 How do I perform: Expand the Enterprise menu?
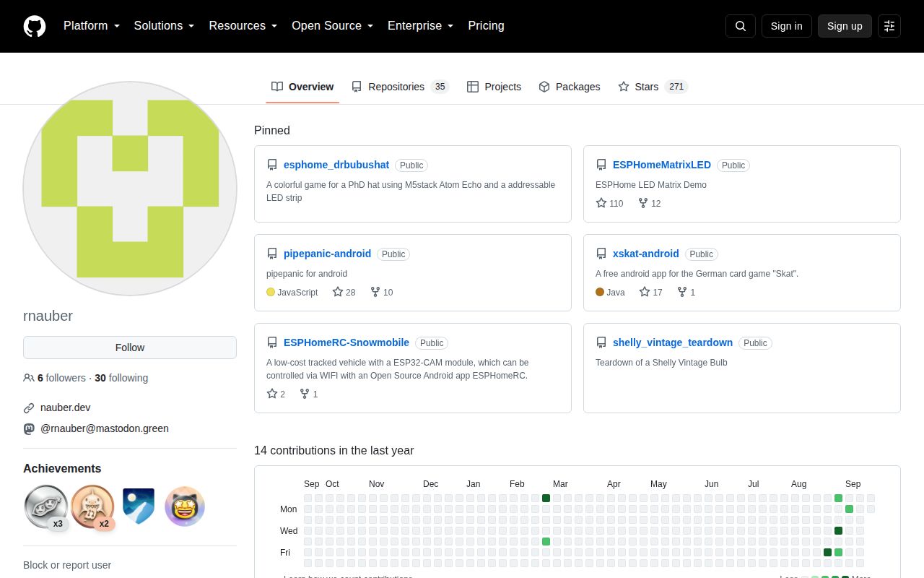pos(420,26)
